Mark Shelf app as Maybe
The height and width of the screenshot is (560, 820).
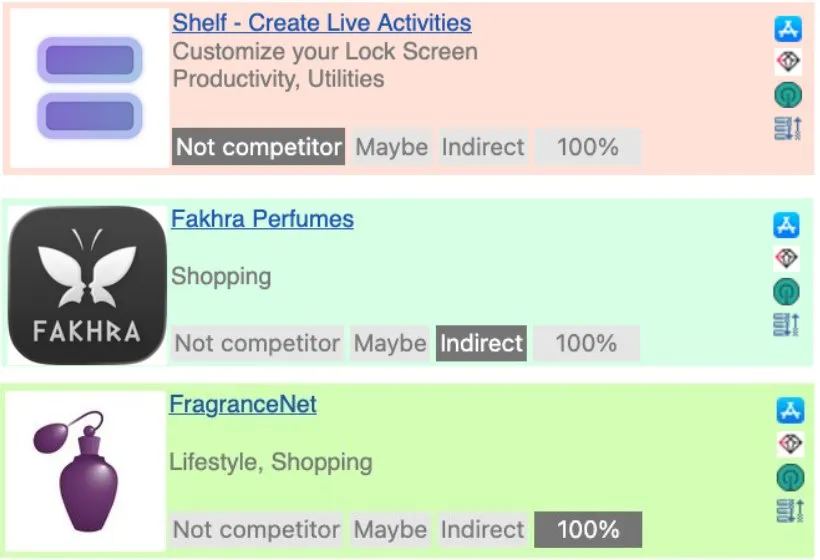[392, 147]
